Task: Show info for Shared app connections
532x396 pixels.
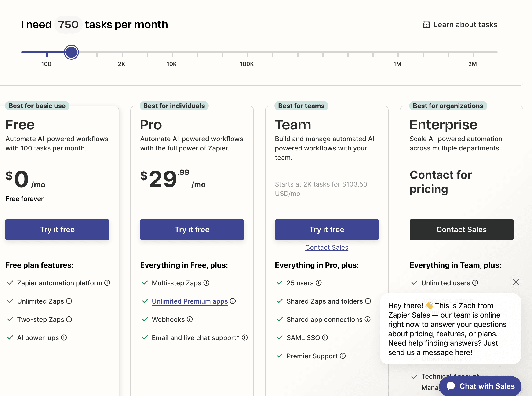Action: pos(367,319)
